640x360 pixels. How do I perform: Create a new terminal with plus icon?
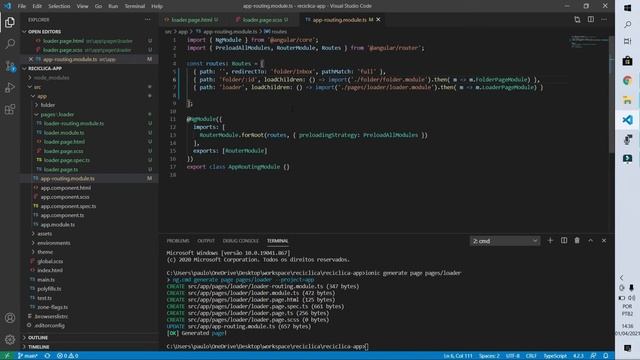pyautogui.click(x=550, y=241)
